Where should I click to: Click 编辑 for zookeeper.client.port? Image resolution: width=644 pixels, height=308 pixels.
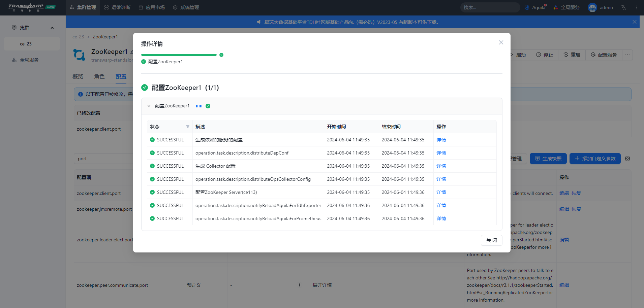coord(564,193)
